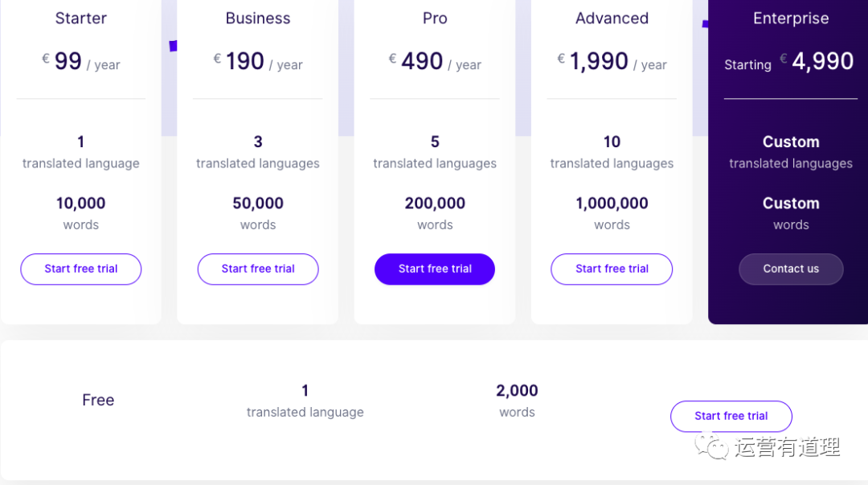
Task: Start free trial for Advanced plan
Action: 612,269
